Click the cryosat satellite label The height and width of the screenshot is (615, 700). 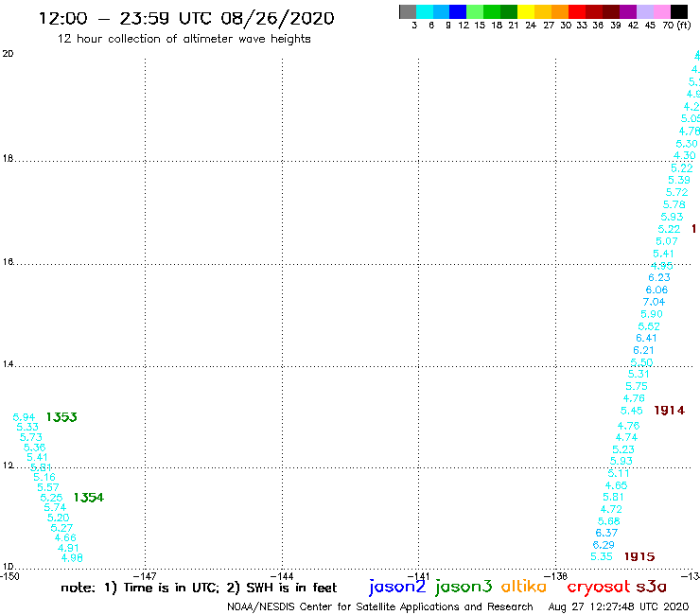point(599,587)
